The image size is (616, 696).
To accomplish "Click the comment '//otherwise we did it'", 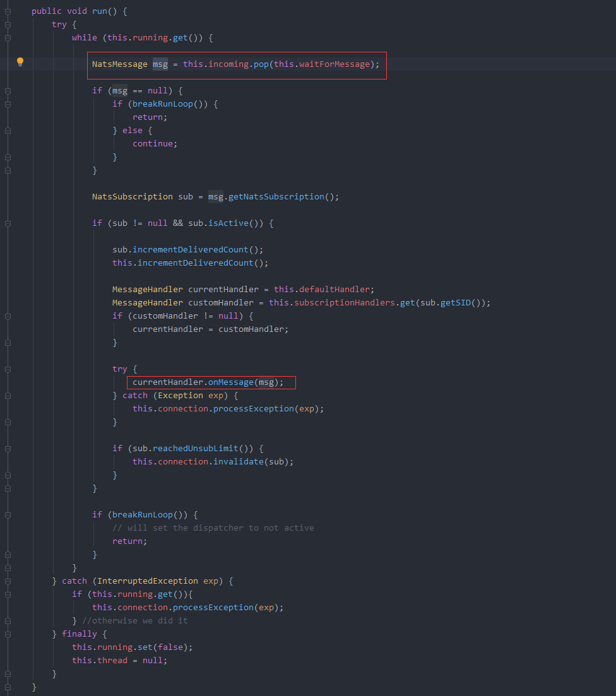I will click(135, 621).
